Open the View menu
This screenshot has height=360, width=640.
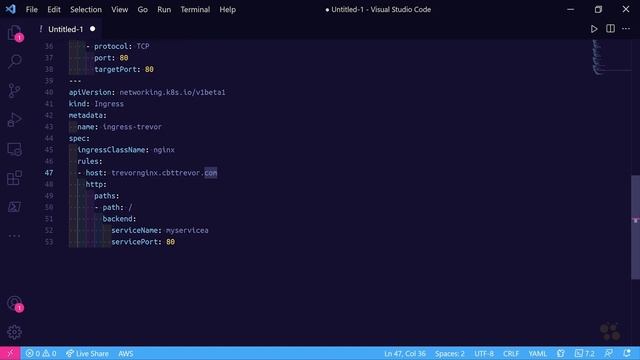pyautogui.click(x=120, y=9)
